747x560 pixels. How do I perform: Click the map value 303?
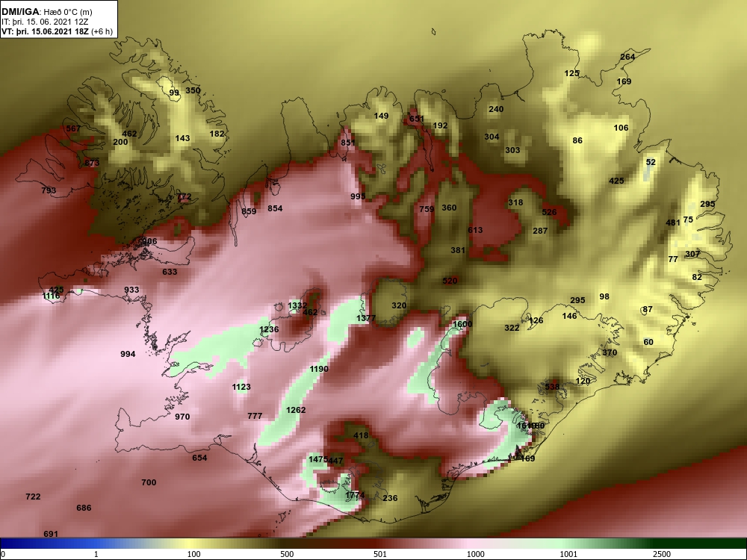(x=512, y=150)
